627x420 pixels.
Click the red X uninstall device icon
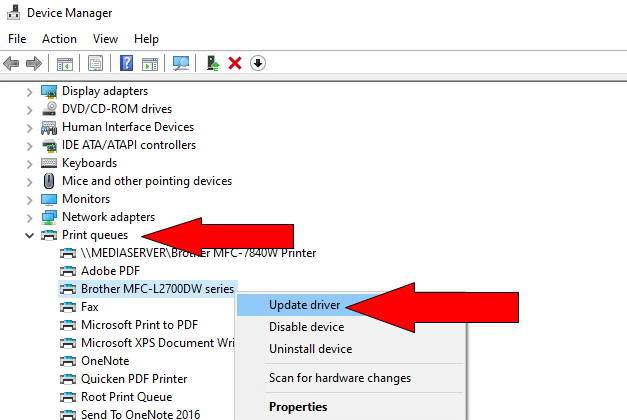235,63
